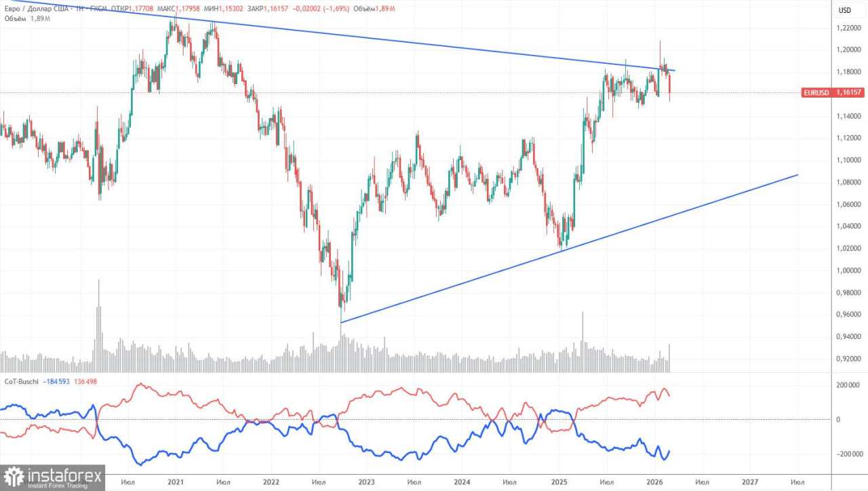Click the 1,20000 price axis label
This screenshot has height=491, width=868.
click(x=850, y=50)
